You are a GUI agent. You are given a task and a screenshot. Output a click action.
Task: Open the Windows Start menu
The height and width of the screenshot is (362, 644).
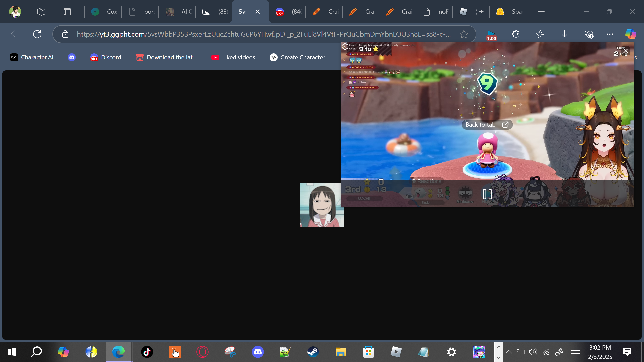pyautogui.click(x=12, y=352)
